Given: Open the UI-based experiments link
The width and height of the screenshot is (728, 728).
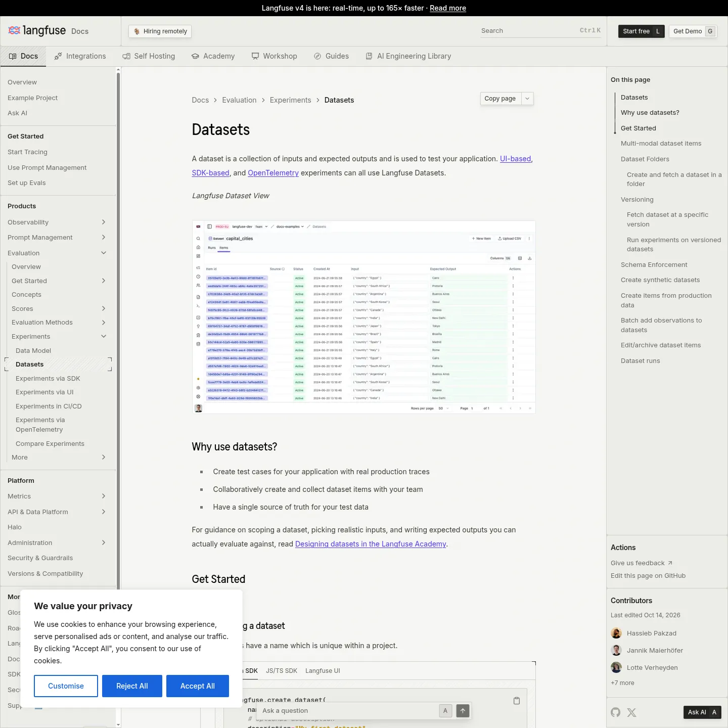Looking at the screenshot, I should coord(515,159).
